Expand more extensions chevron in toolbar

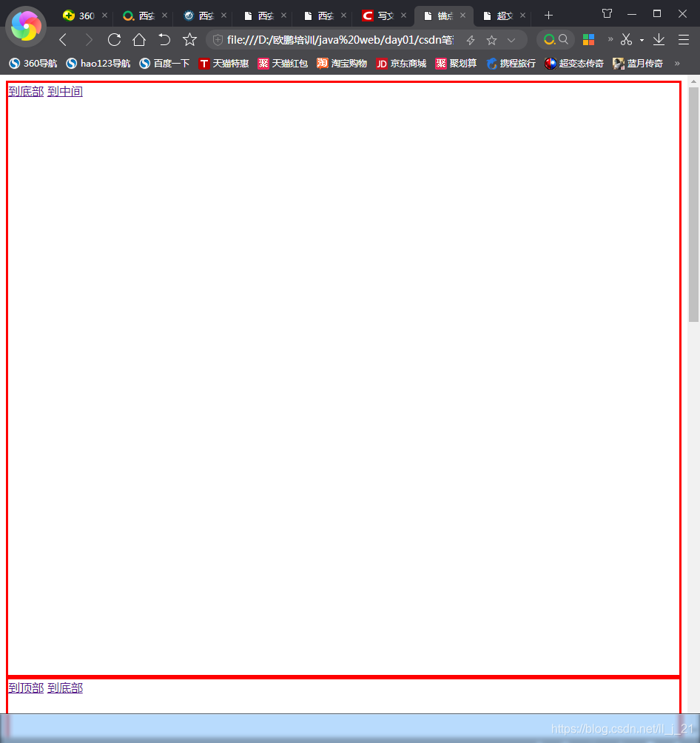click(x=610, y=39)
